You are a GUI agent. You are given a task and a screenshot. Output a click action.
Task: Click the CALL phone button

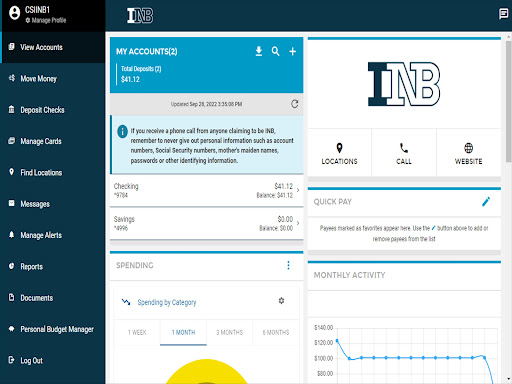tap(404, 153)
